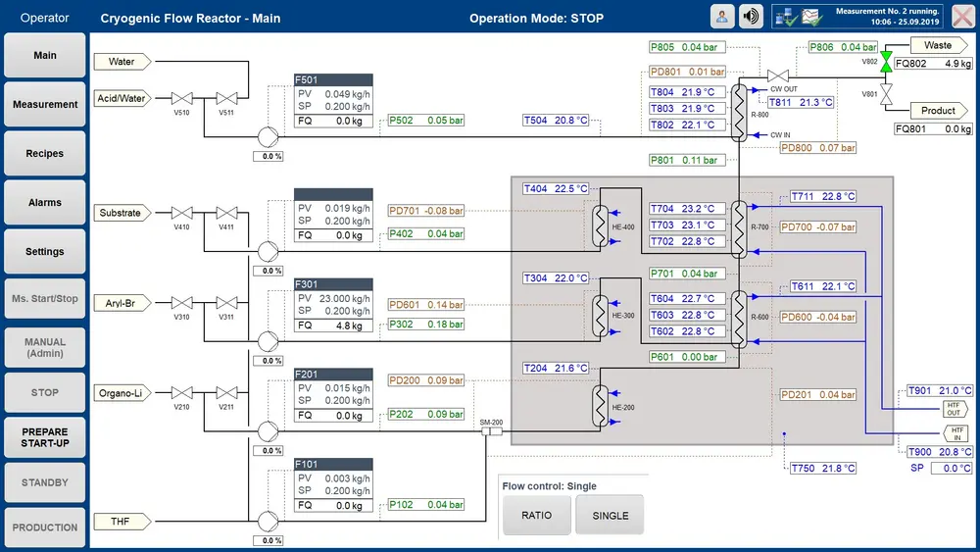Click Acid/Water pump 0.0 % output

pos(269,156)
